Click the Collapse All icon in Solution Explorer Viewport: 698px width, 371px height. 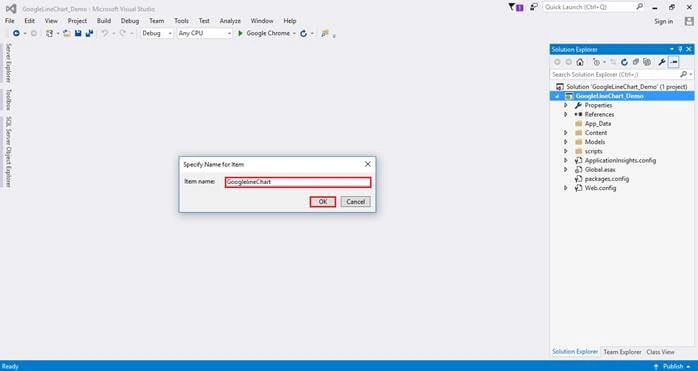click(x=636, y=62)
